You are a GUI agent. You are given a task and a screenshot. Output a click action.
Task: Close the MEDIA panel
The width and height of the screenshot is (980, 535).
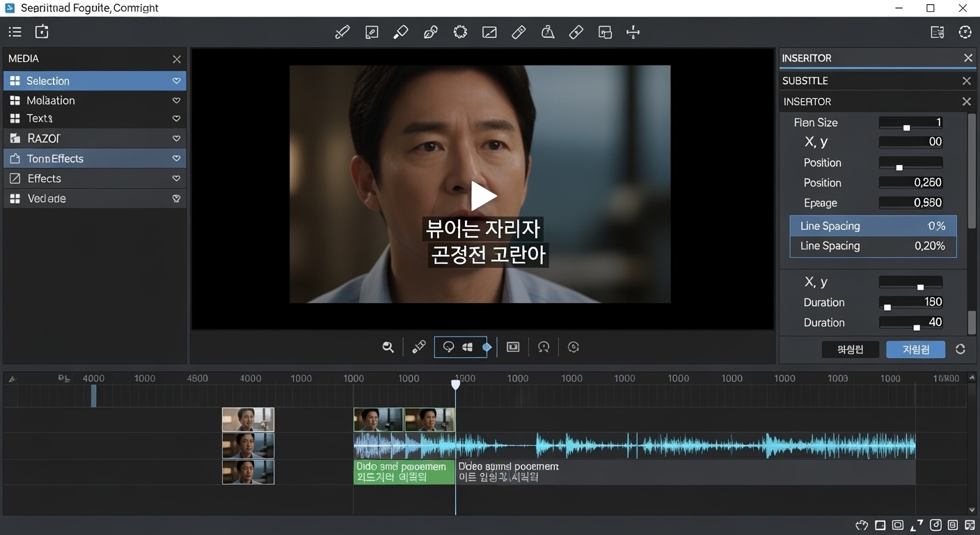177,59
